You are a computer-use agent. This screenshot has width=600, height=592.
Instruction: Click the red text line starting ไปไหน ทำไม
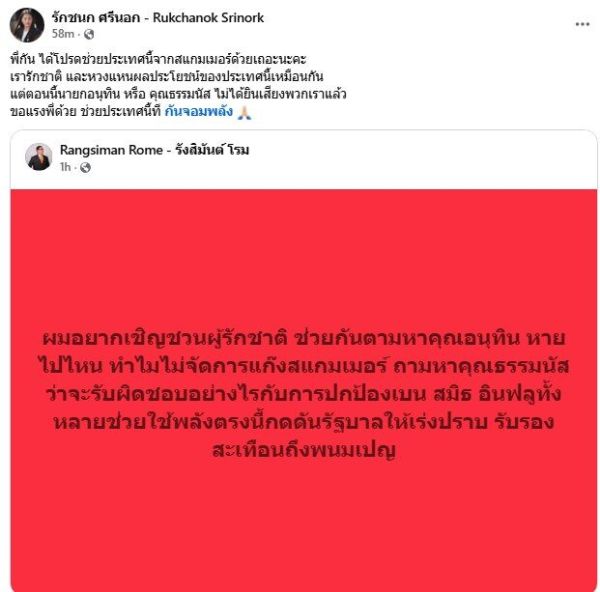click(x=304, y=366)
